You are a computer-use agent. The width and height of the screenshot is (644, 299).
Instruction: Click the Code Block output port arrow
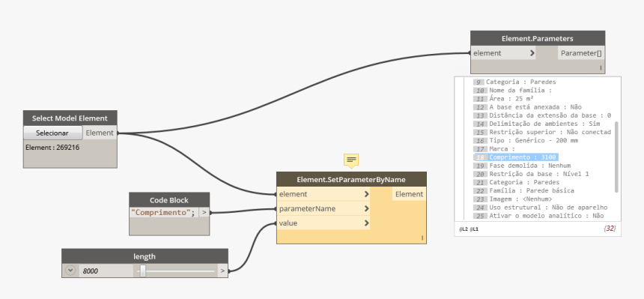(x=204, y=213)
